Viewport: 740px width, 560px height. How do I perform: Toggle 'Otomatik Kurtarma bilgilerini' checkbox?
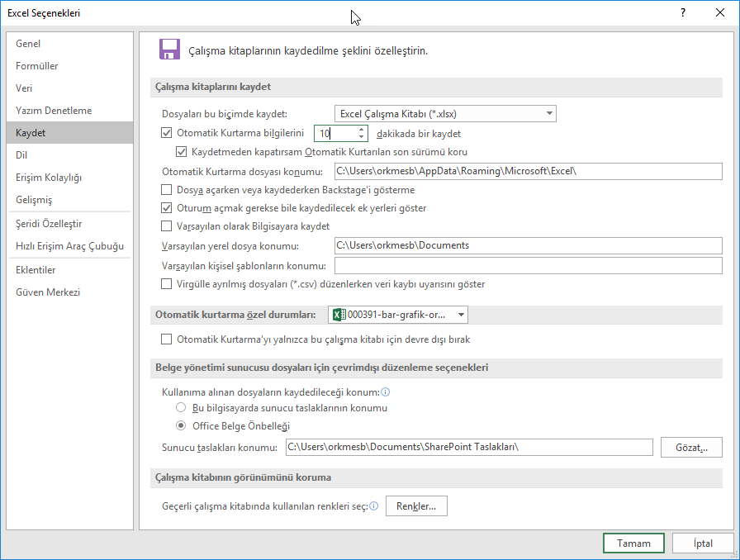166,133
